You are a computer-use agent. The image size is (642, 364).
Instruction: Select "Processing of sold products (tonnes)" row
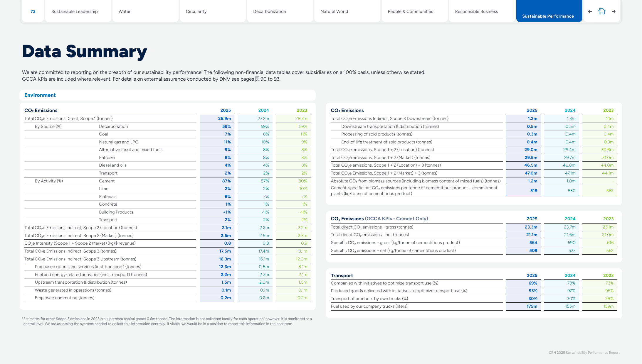click(x=474, y=134)
